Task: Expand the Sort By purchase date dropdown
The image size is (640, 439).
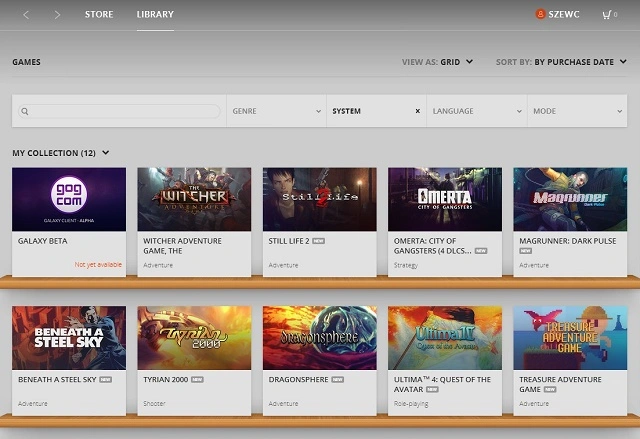Action: point(561,62)
